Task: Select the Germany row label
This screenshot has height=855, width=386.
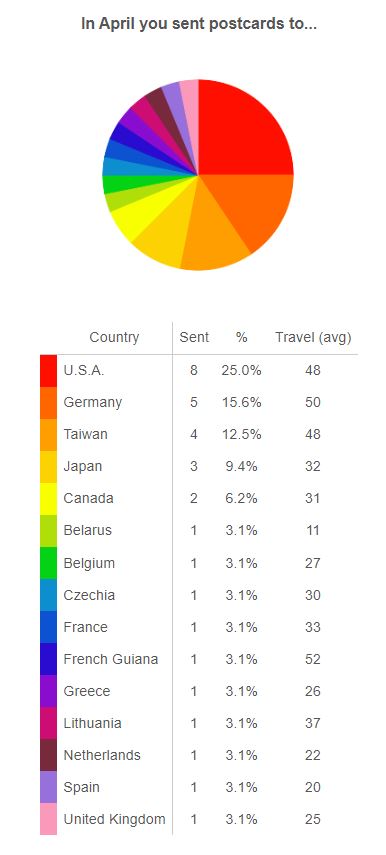Action: [93, 402]
